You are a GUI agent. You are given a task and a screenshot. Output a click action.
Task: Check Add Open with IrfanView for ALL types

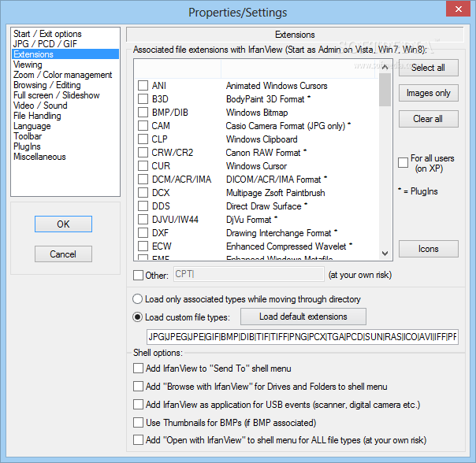click(138, 440)
